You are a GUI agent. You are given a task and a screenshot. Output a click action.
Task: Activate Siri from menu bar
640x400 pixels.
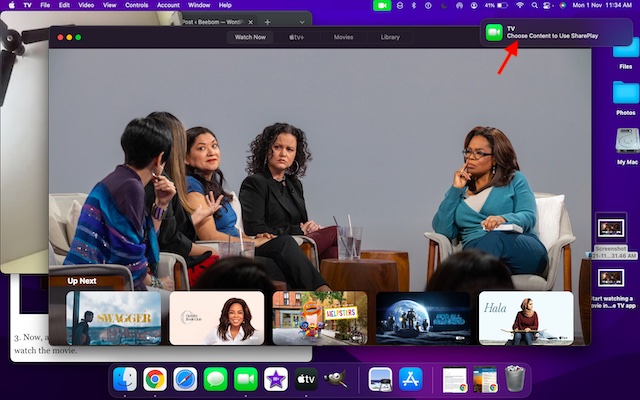click(562, 5)
